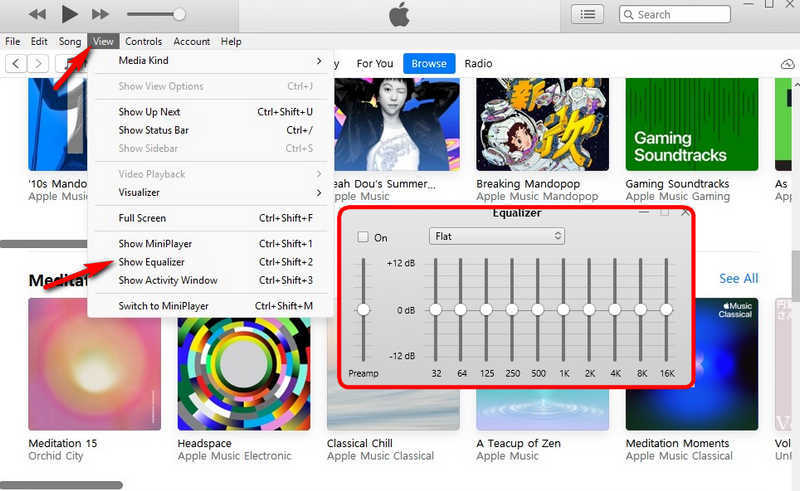The width and height of the screenshot is (800, 491).
Task: Select Show Equalizer menu entry
Action: pyautogui.click(x=210, y=262)
